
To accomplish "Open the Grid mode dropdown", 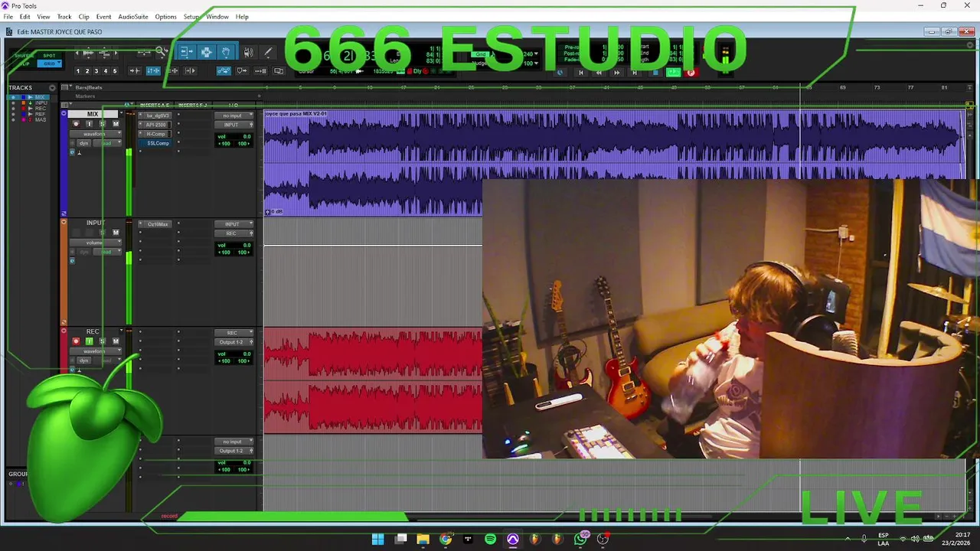I will coord(59,63).
